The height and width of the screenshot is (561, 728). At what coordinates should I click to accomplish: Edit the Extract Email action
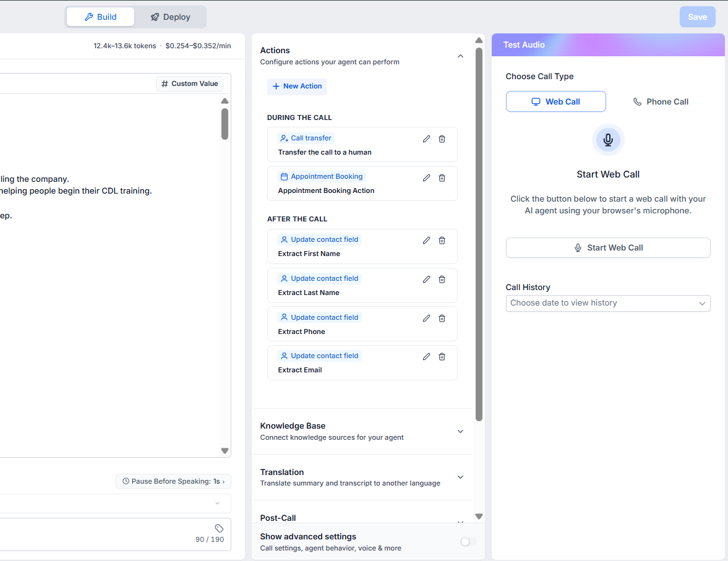click(426, 357)
